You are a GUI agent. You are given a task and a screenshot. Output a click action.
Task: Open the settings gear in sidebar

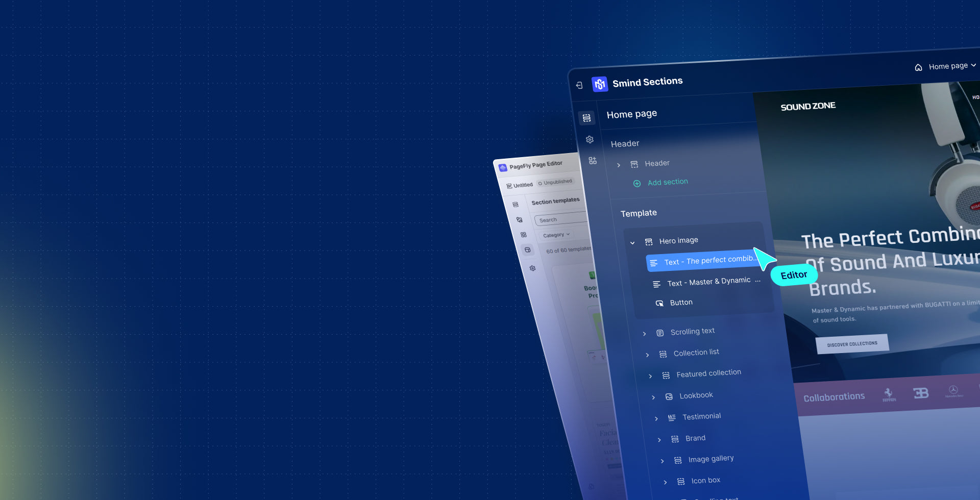(x=590, y=139)
